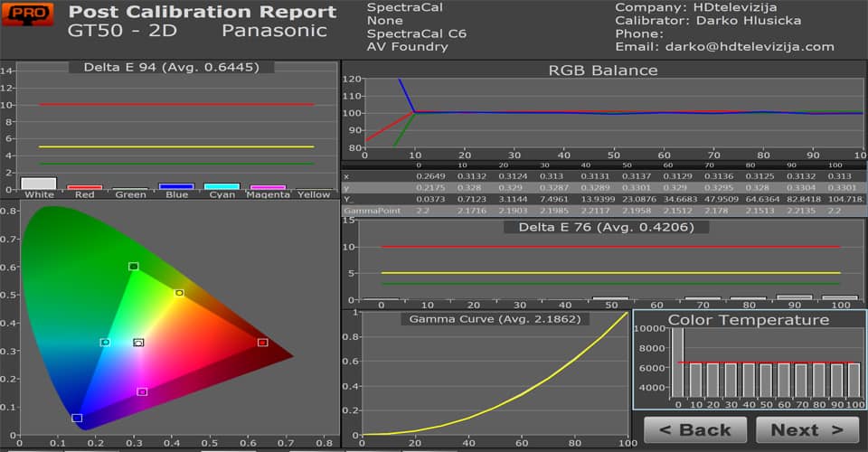
Task: Click the Gamma Curve (Avg. 2.1862) heading
Action: pyautogui.click(x=486, y=319)
